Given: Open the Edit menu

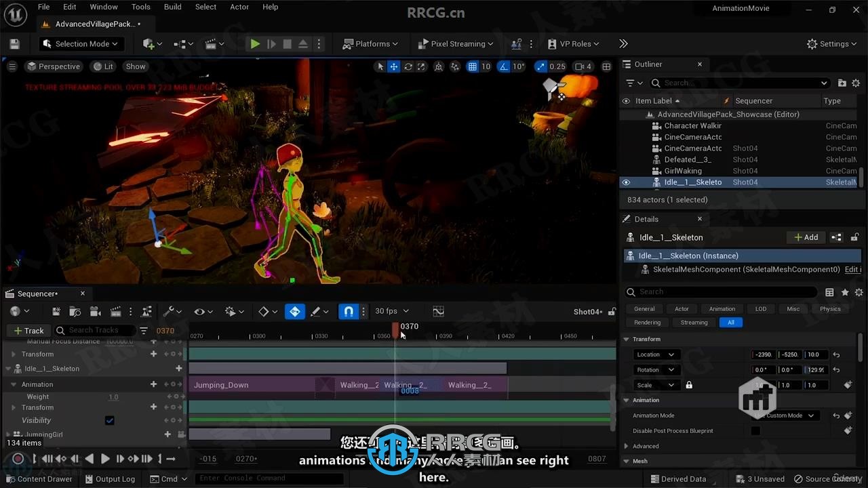Looking at the screenshot, I should (70, 7).
